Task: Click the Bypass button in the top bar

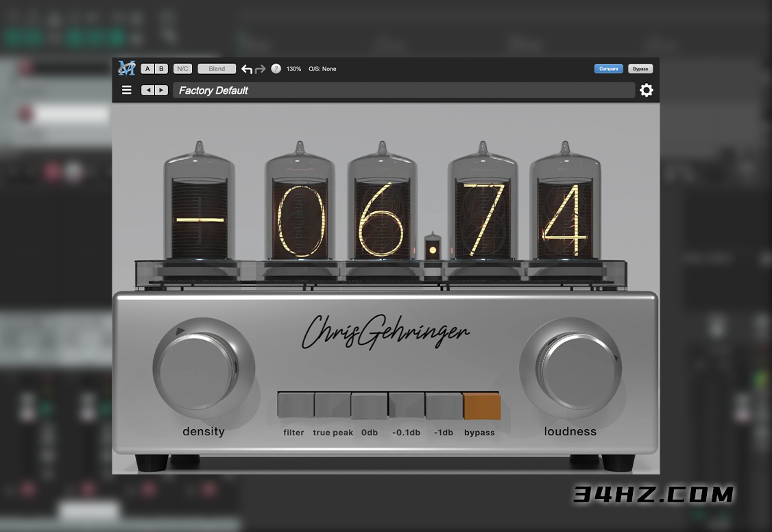Action: click(640, 69)
